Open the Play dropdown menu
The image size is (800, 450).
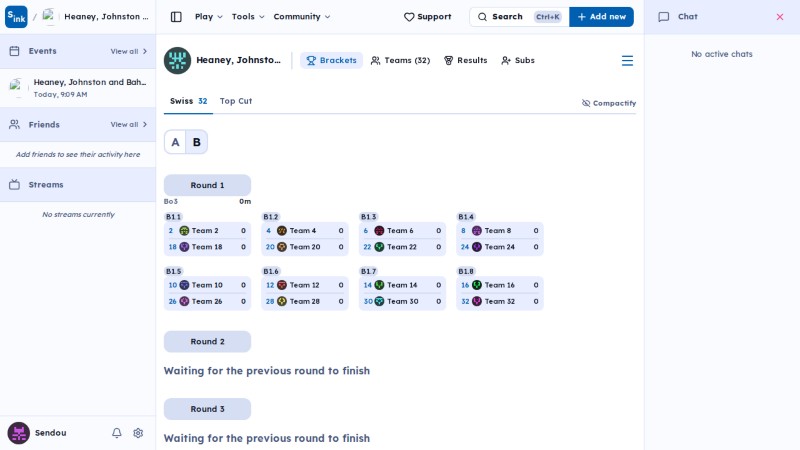coord(209,17)
